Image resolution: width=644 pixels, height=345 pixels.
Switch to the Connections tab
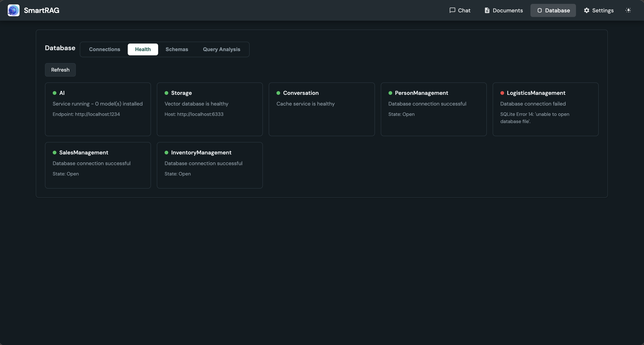pos(105,49)
